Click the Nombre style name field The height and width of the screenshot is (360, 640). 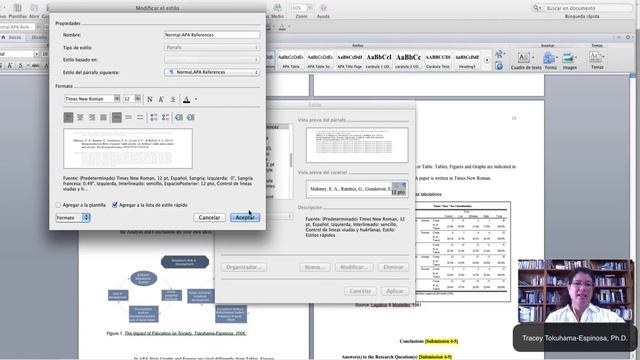coord(212,35)
